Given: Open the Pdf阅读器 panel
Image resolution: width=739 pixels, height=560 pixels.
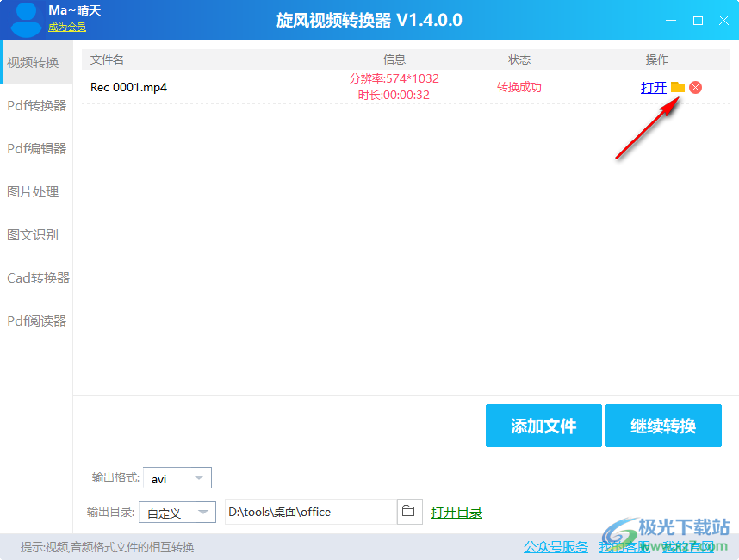Looking at the screenshot, I should (x=35, y=320).
